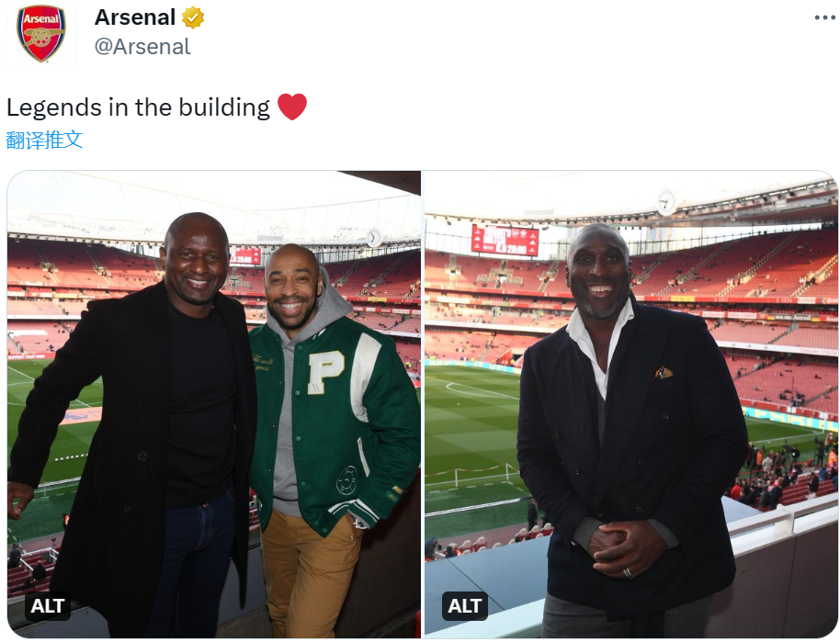This screenshot has height=642, width=840.
Task: Click the stadium clock in left photo
Action: (x=374, y=238)
